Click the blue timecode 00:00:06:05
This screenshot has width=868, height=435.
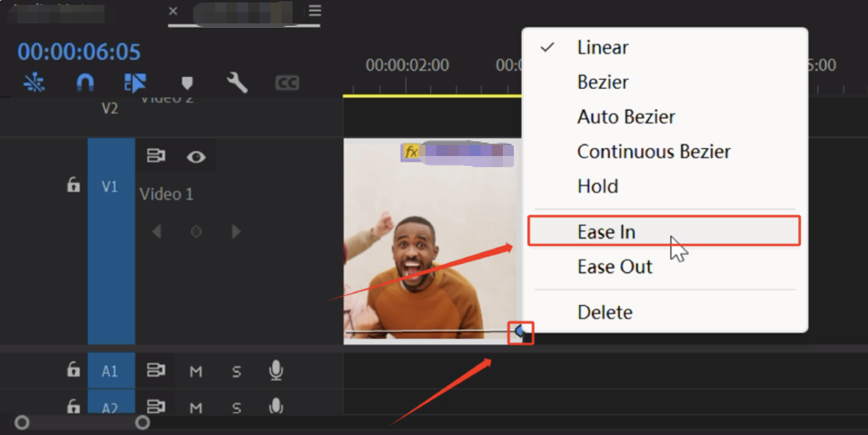coord(79,52)
